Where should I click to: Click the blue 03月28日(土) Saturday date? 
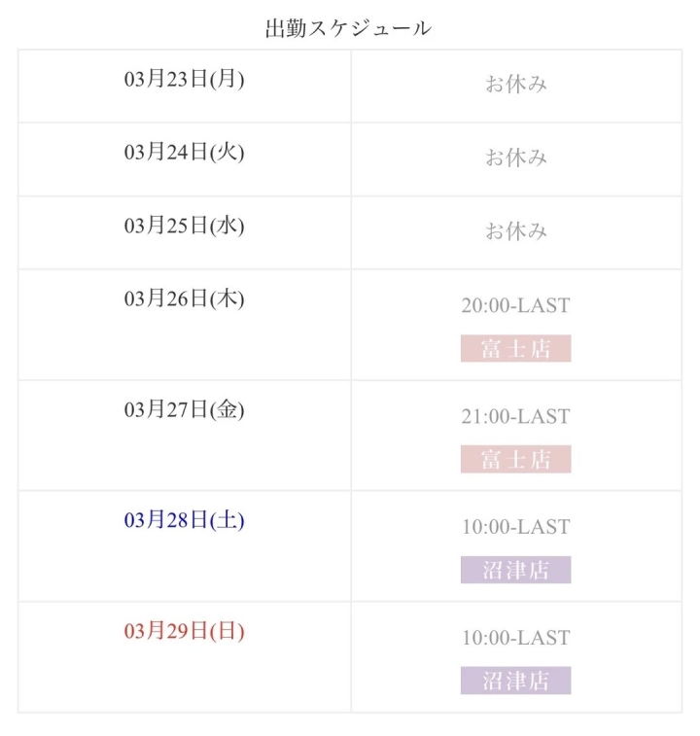tap(184, 521)
